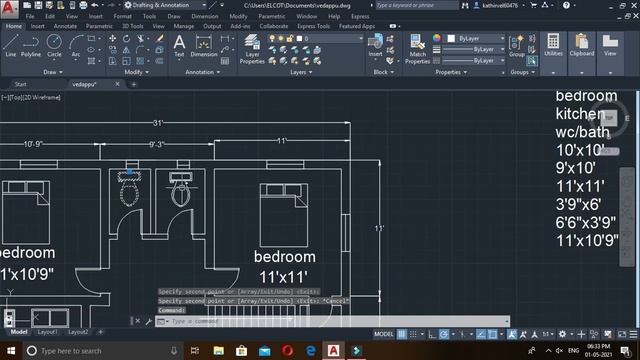The height and width of the screenshot is (360, 640).
Task: Switch to the Start drawing tab
Action: tap(20, 84)
